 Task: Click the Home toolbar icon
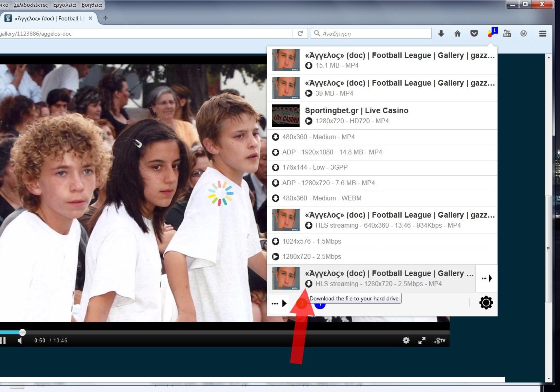[x=458, y=34]
